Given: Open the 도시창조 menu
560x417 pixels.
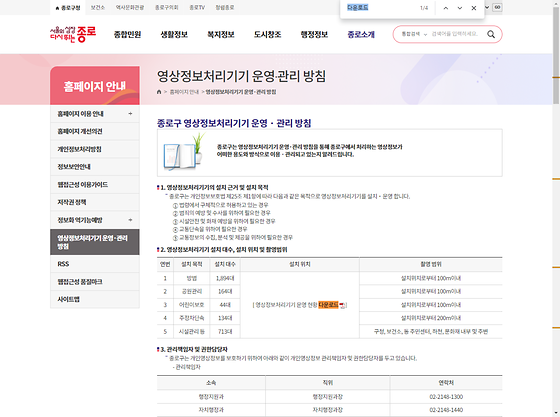Looking at the screenshot, I should (x=268, y=35).
